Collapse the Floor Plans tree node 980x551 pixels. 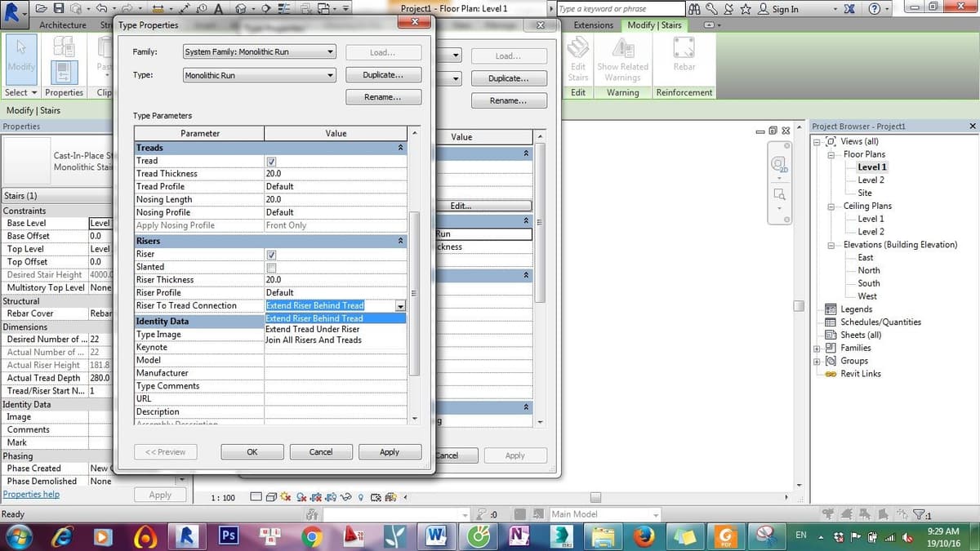pos(832,154)
